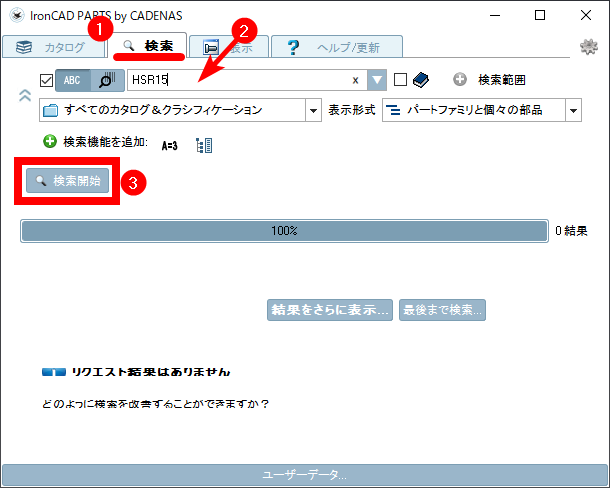Click the blue book icon

[421, 80]
